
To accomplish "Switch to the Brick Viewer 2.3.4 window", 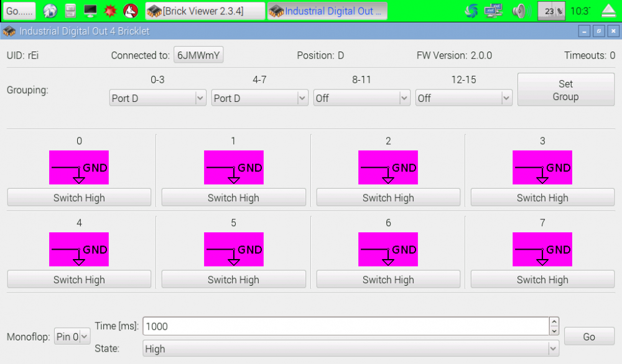I will point(205,11).
